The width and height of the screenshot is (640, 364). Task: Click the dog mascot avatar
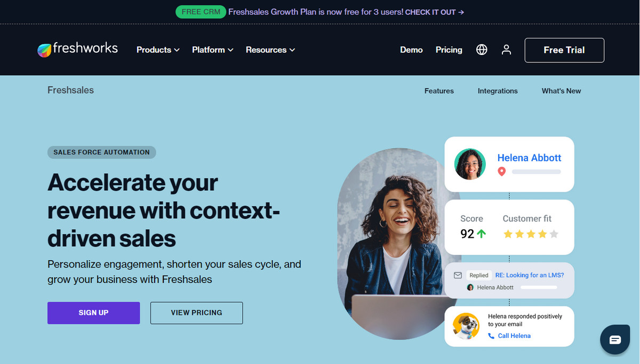(x=466, y=326)
